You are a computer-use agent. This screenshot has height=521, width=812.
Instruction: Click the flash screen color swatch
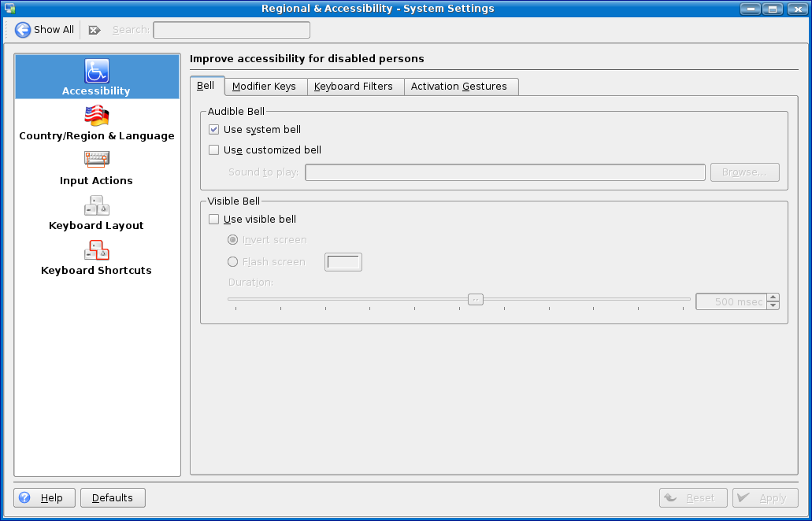(343, 262)
